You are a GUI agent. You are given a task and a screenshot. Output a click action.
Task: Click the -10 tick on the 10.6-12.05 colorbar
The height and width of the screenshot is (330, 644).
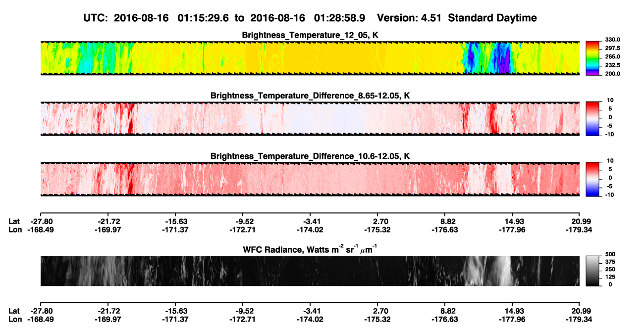click(x=609, y=195)
